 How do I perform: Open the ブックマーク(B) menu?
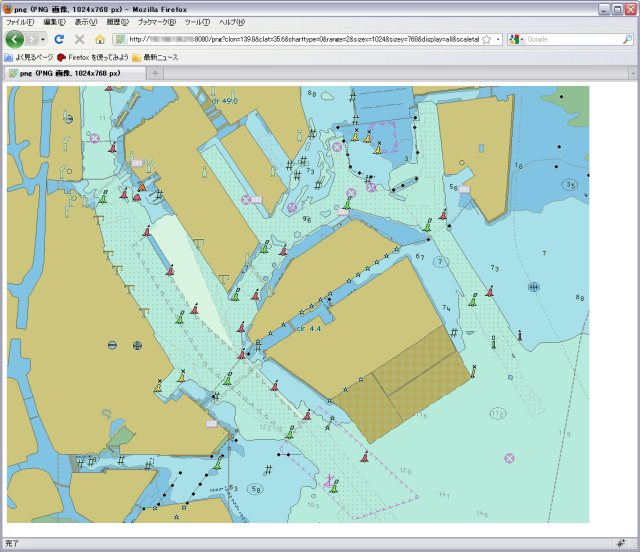[156, 21]
